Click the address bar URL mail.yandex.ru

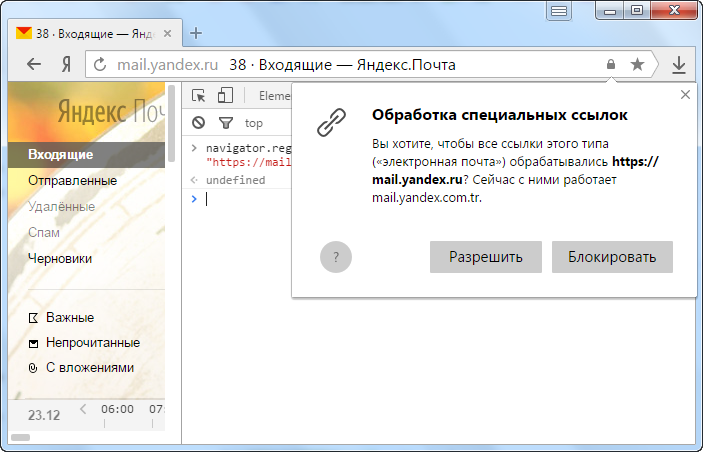coord(167,65)
